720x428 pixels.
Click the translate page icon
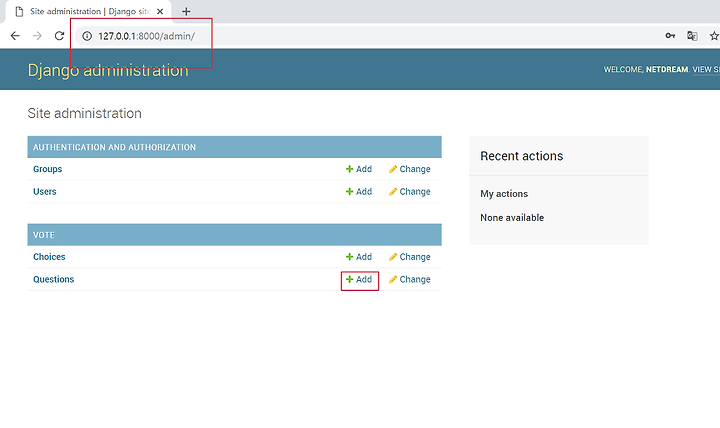(692, 36)
